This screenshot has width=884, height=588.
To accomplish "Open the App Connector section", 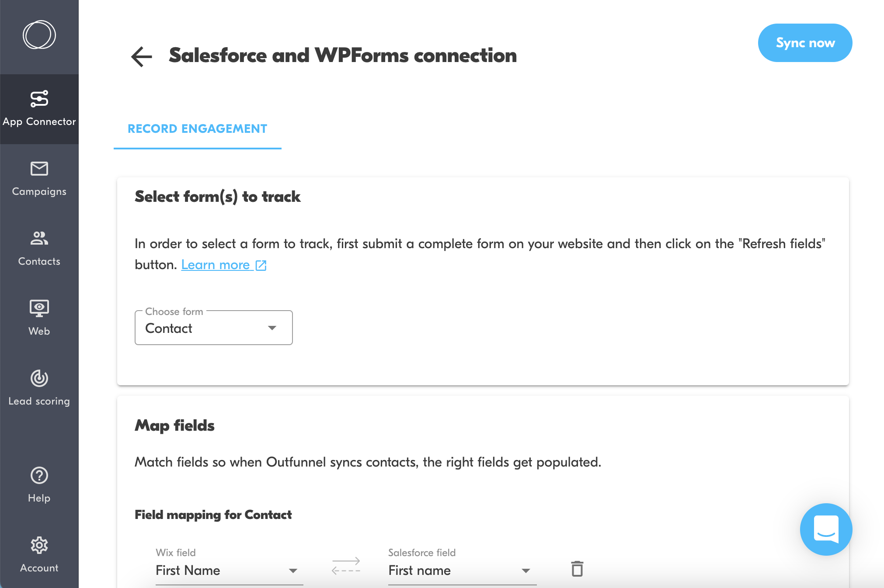I will [x=39, y=108].
